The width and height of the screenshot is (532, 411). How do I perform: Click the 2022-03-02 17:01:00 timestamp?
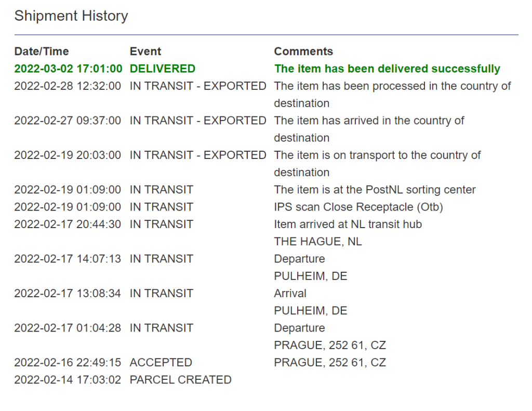[x=68, y=69]
